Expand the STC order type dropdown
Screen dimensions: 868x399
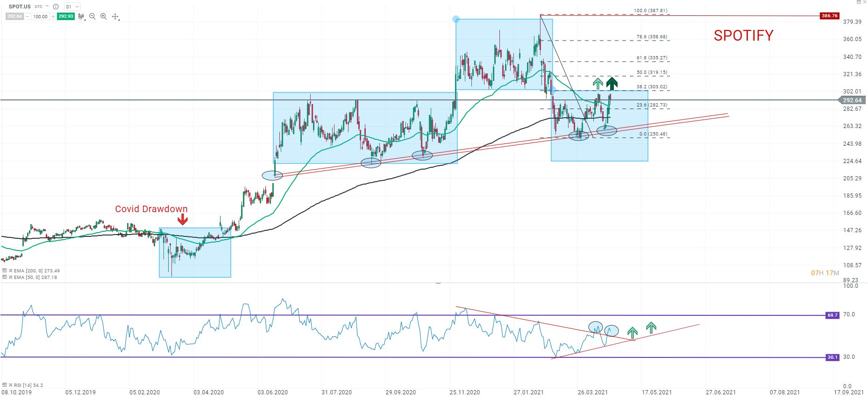pyautogui.click(x=47, y=7)
